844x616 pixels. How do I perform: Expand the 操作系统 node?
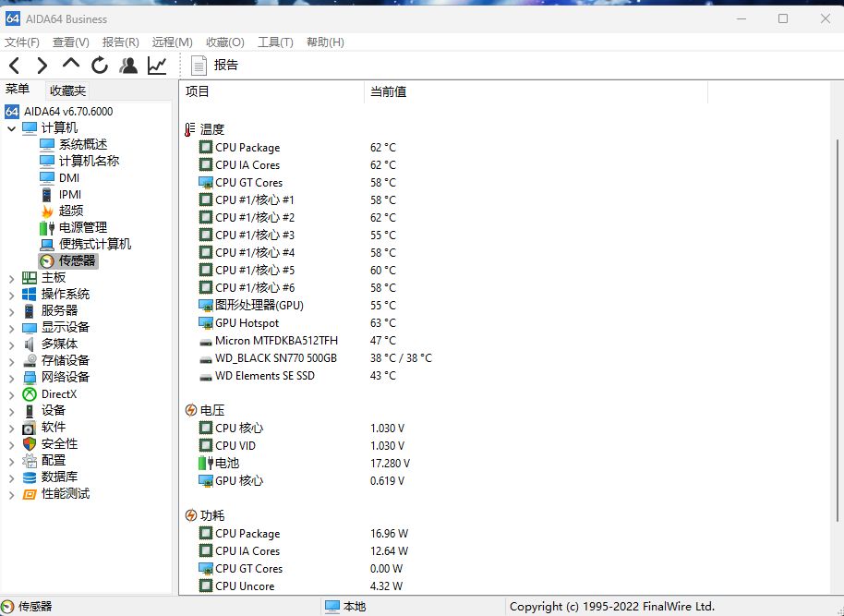click(11, 296)
